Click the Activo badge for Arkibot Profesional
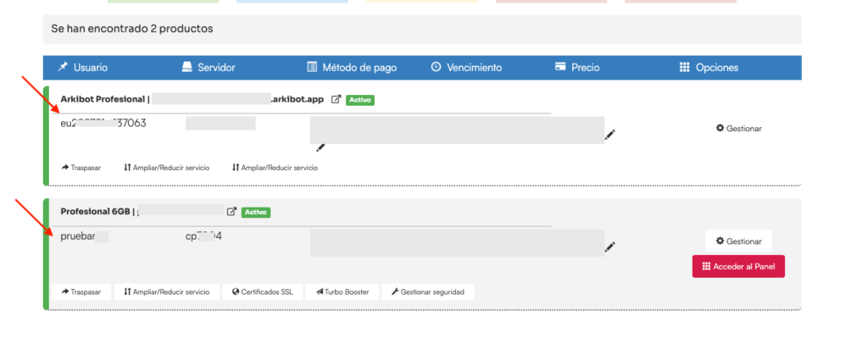 tap(360, 100)
